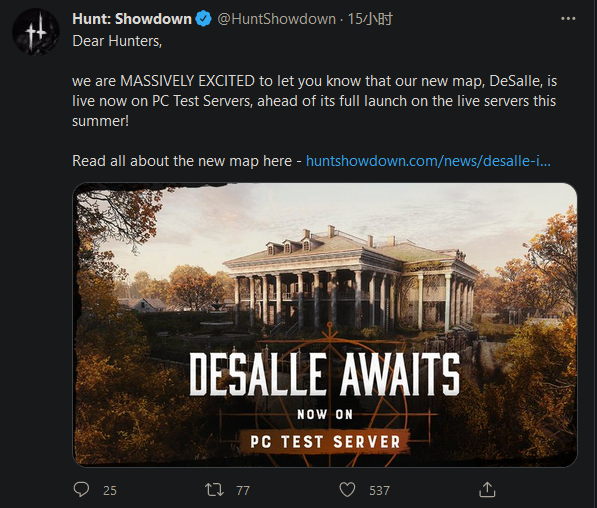The width and height of the screenshot is (597, 508).
Task: Open the share tweet icon menu
Action: click(487, 489)
